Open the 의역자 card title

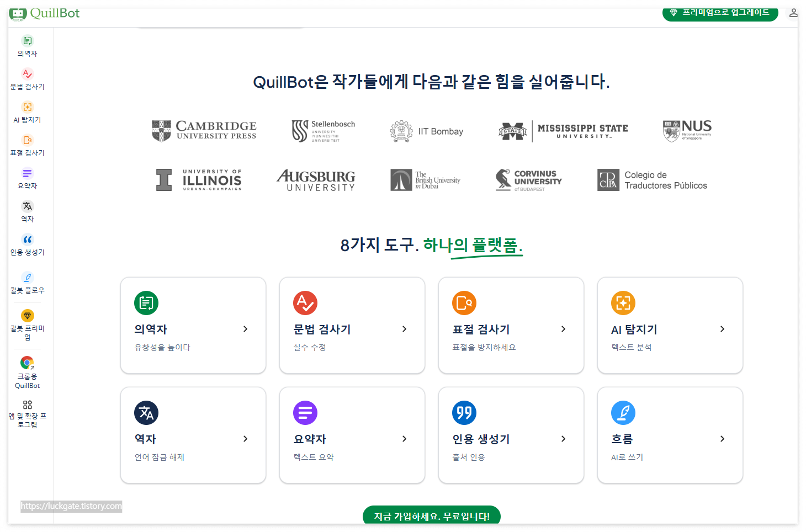pos(151,329)
